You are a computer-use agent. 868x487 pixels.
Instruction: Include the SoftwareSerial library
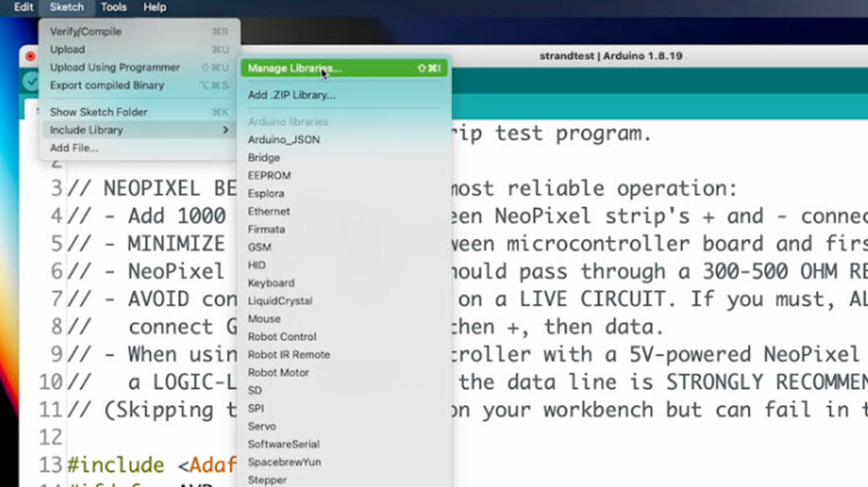coord(344,444)
